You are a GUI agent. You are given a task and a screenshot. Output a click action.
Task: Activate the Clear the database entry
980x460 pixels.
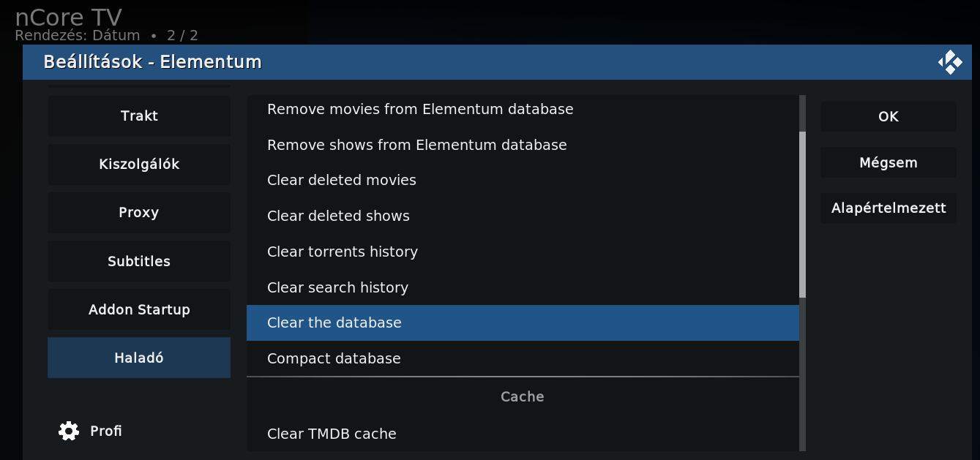pyautogui.click(x=523, y=323)
